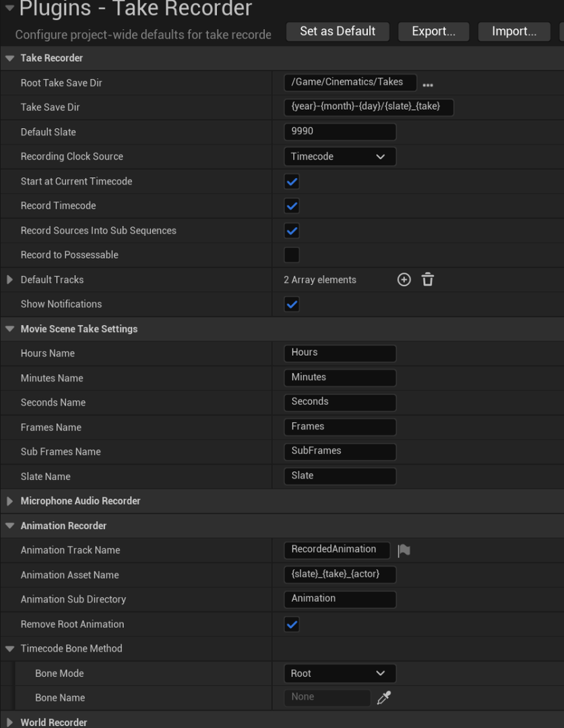Add an element to Default Tracks array
Image resolution: width=564 pixels, height=728 pixels.
tap(404, 279)
